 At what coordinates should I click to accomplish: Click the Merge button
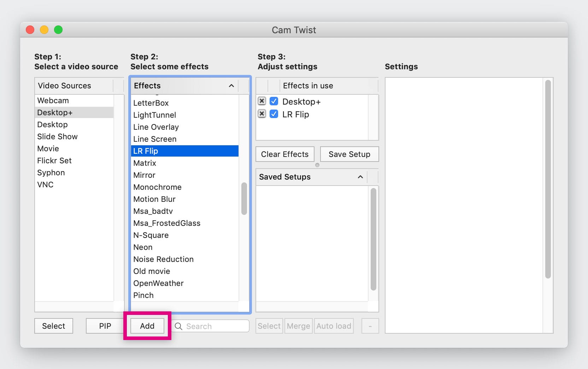299,326
